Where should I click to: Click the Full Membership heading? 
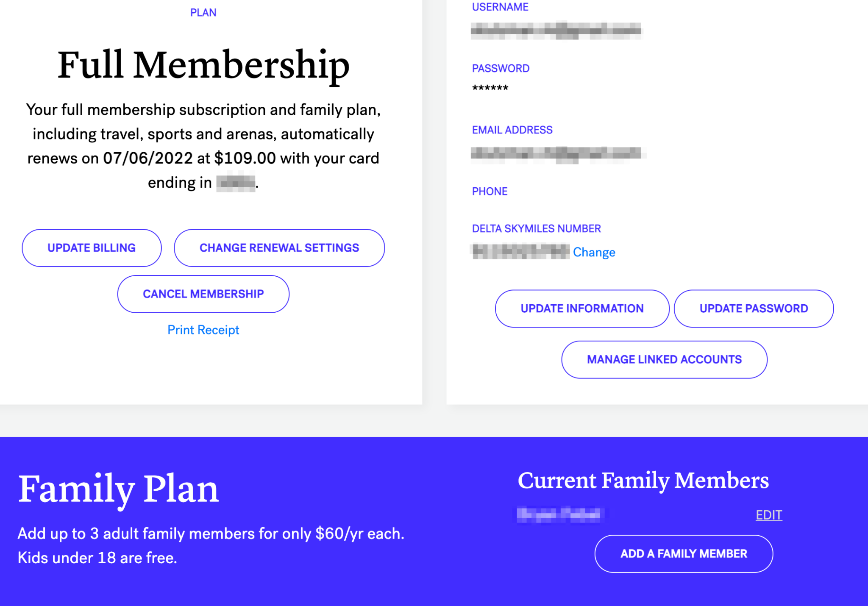coord(203,65)
